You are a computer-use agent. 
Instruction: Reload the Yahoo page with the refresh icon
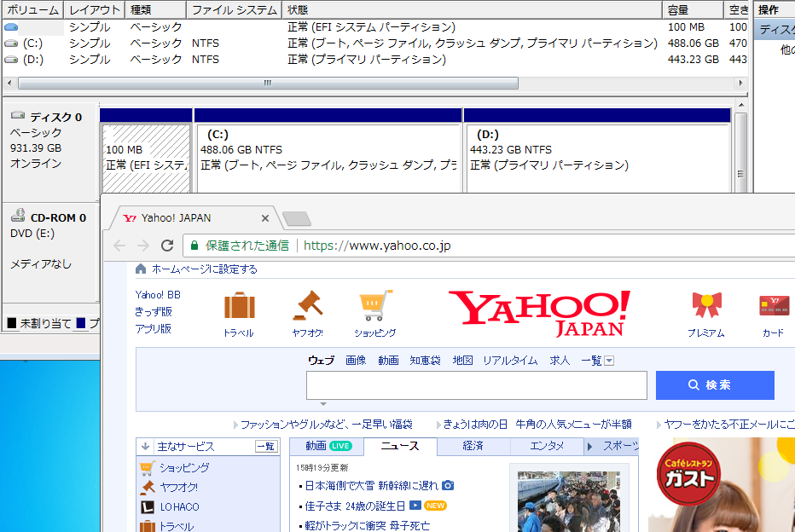click(x=167, y=246)
